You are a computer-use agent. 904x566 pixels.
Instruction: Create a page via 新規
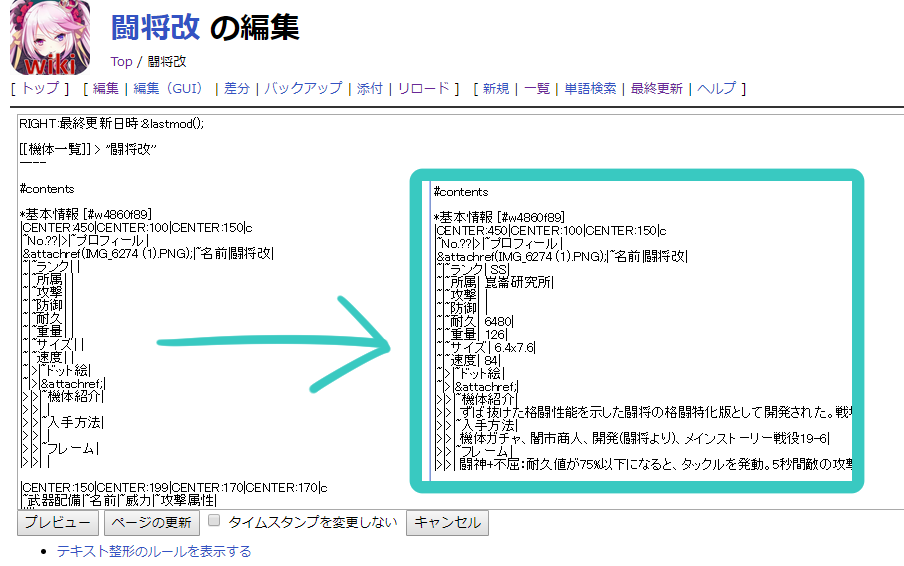496,88
